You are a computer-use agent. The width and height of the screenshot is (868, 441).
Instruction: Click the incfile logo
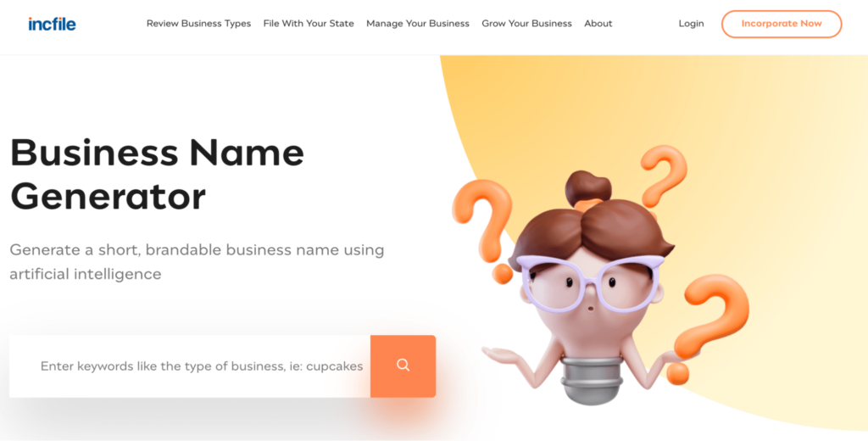(x=52, y=24)
